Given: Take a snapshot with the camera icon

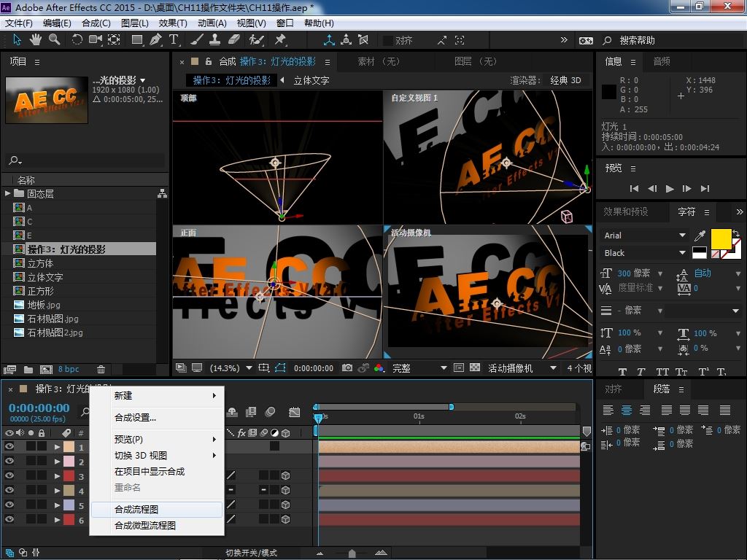Looking at the screenshot, I should 347,368.
